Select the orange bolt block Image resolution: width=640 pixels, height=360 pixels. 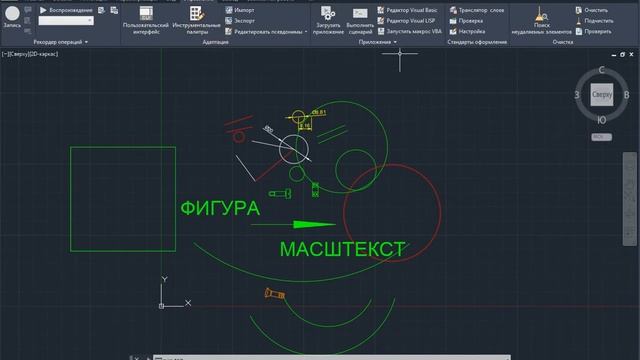275,294
